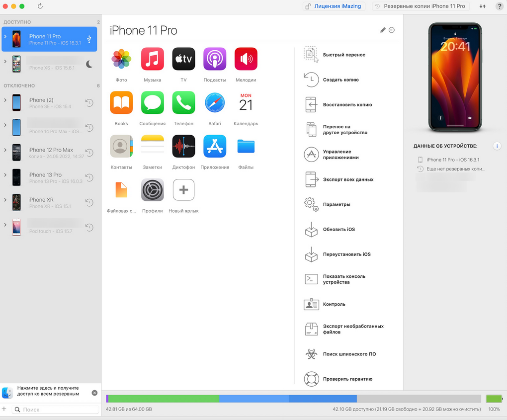Image resolution: width=507 pixels, height=420 pixels.
Task: Expand the iPhone 12 Pro Max entry
Action: (5, 150)
